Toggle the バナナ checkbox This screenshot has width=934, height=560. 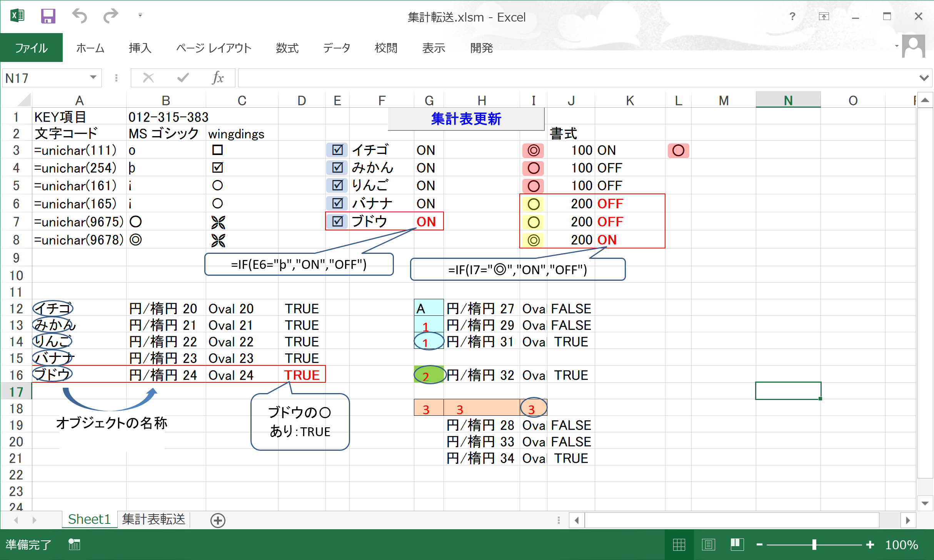(x=337, y=203)
